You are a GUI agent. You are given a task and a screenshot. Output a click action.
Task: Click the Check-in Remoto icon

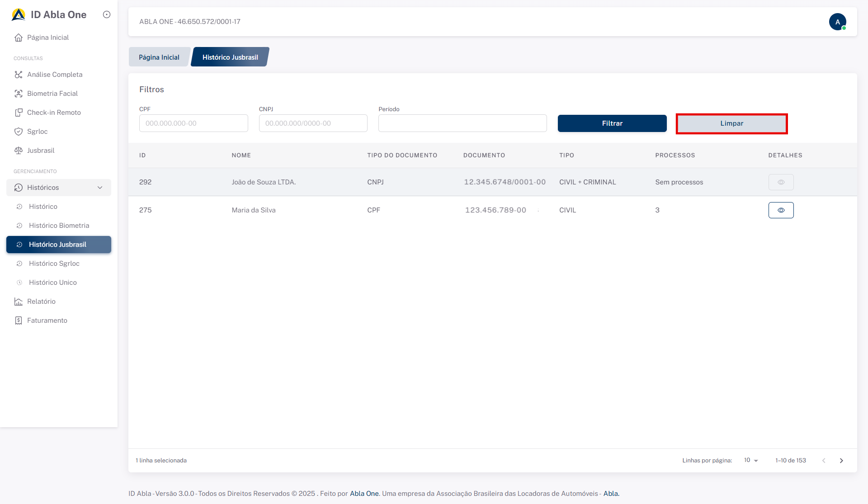pyautogui.click(x=19, y=113)
